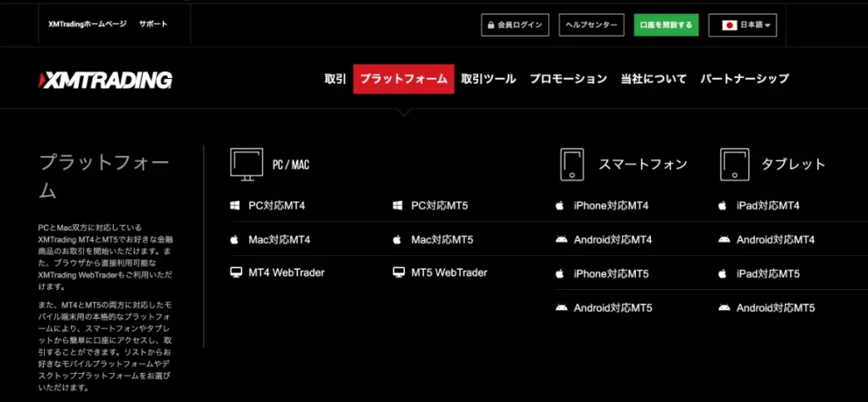Open the 取引 menu
The width and height of the screenshot is (868, 402).
(x=335, y=79)
